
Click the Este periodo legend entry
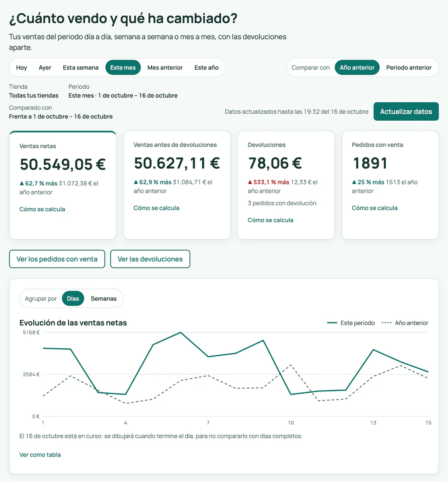[351, 323]
